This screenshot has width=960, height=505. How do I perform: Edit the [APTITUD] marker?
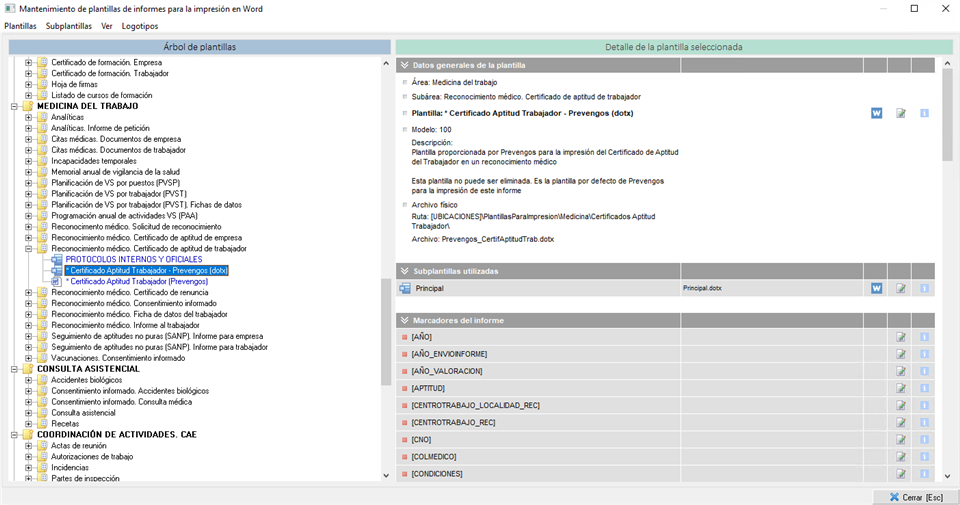(901, 389)
